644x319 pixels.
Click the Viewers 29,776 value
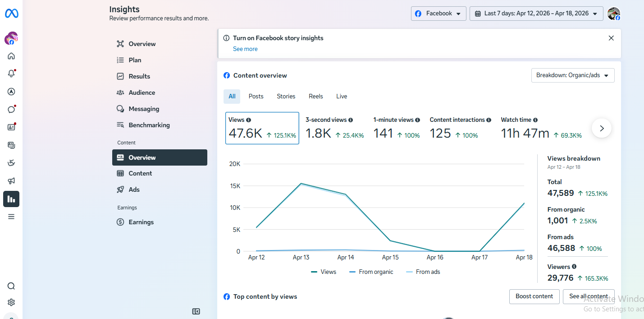click(561, 278)
